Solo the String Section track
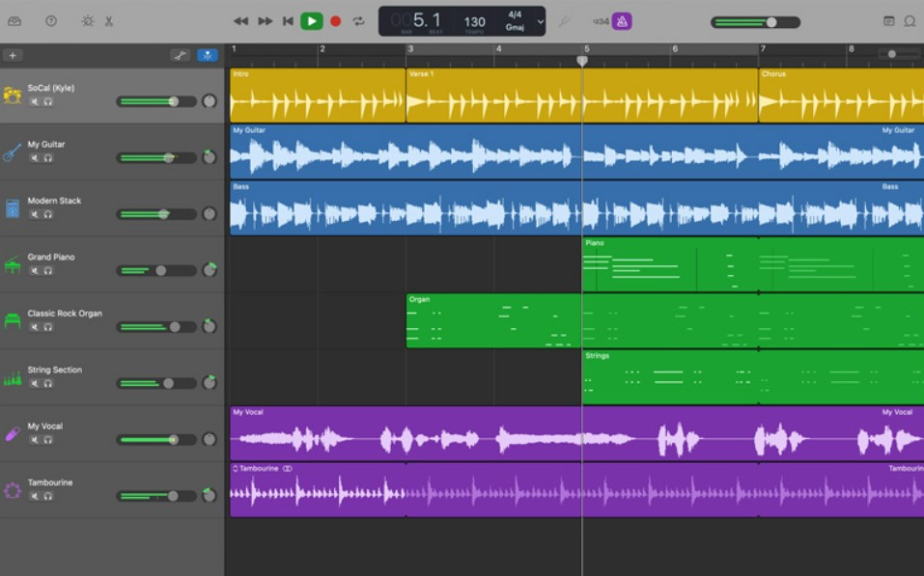The image size is (924, 576). tap(48, 383)
